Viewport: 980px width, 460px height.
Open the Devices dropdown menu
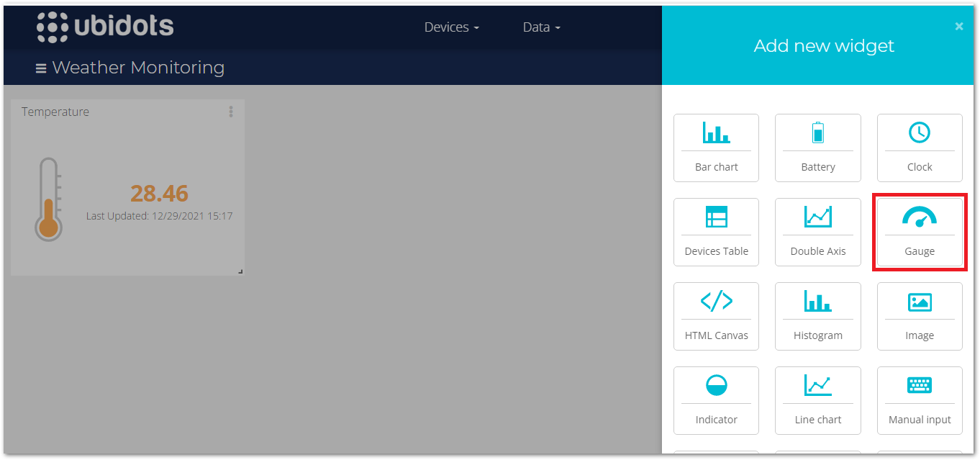tap(451, 27)
